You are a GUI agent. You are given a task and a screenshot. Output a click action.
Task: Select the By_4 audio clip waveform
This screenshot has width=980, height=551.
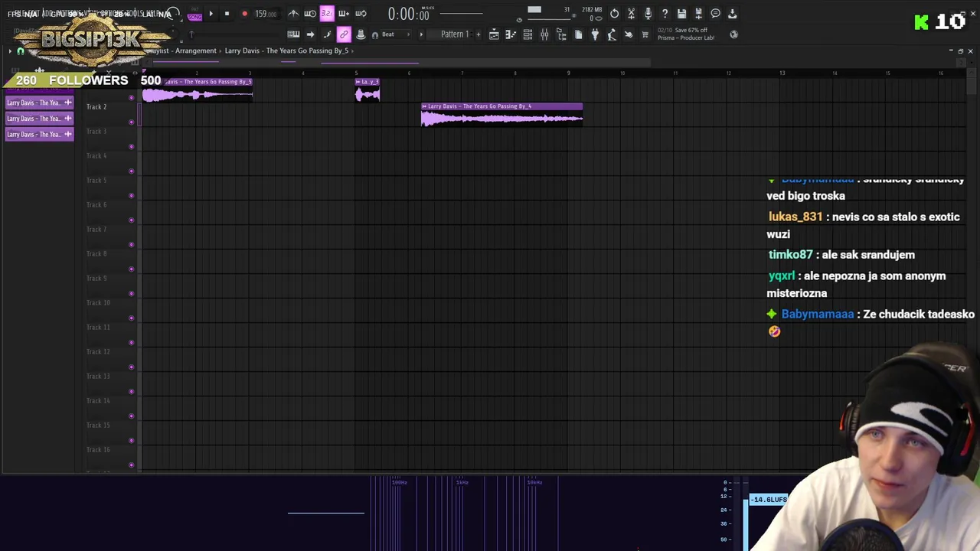[x=501, y=118]
